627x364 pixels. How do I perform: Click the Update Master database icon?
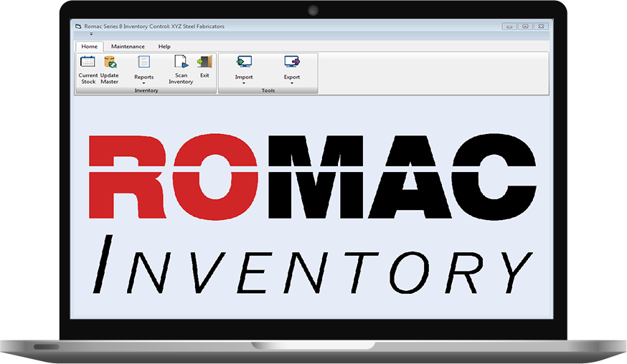click(x=110, y=62)
